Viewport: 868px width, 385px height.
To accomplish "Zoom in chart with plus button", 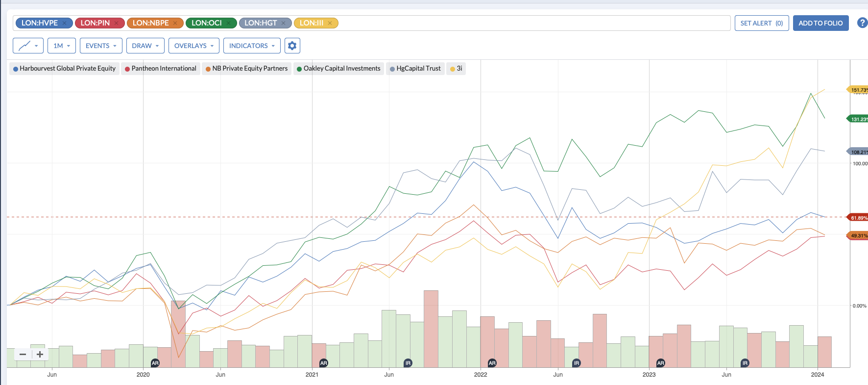I will pos(40,354).
